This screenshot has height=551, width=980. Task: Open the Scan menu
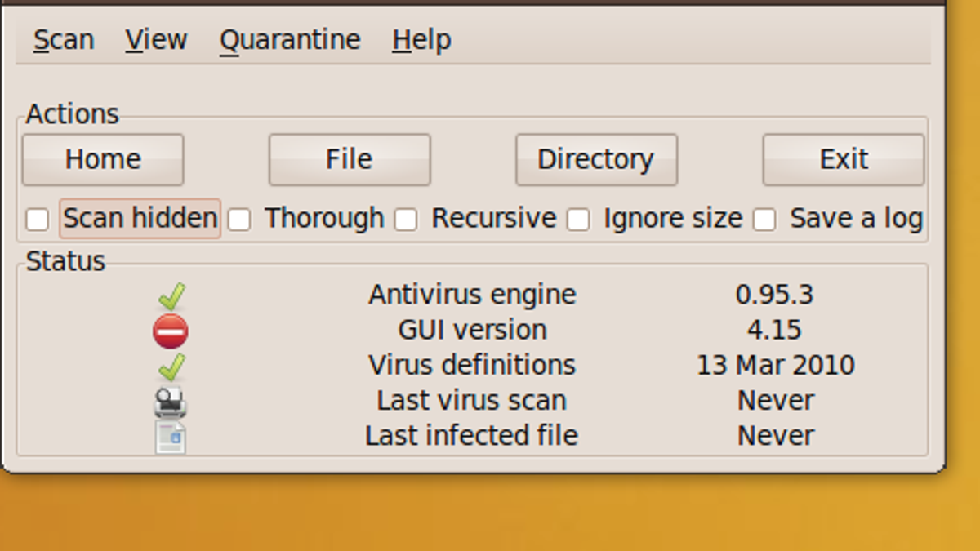point(64,39)
